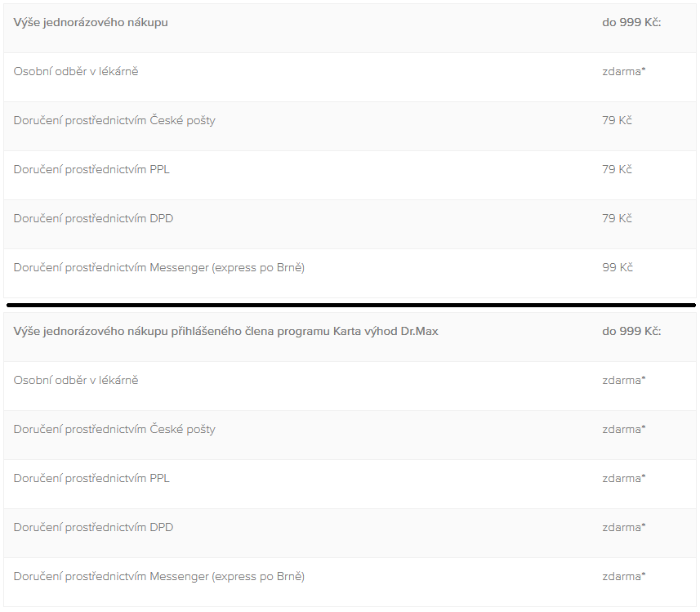700x612 pixels.
Task: Click the 79 Kč price for Česká pošta
Action: click(x=617, y=120)
